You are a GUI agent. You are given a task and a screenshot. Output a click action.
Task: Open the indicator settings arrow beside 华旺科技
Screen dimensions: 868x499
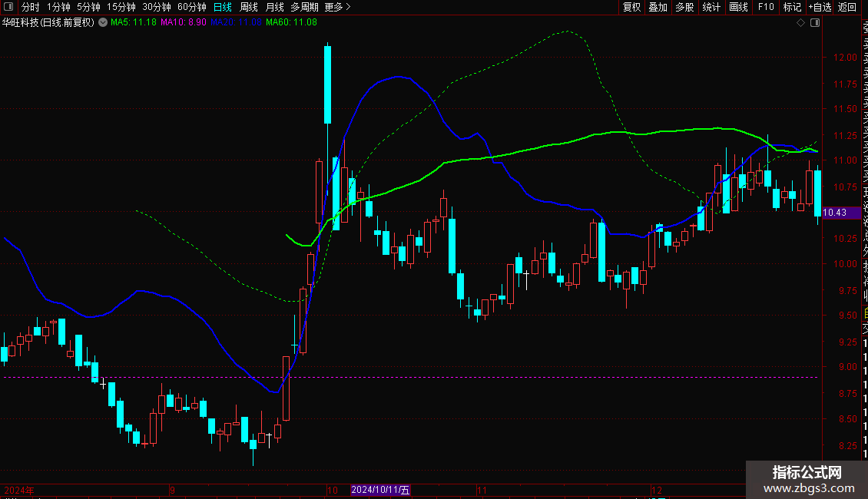pyautogui.click(x=103, y=22)
